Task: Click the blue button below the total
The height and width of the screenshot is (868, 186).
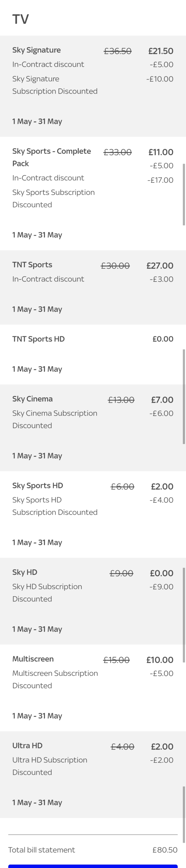Action: [93, 866]
